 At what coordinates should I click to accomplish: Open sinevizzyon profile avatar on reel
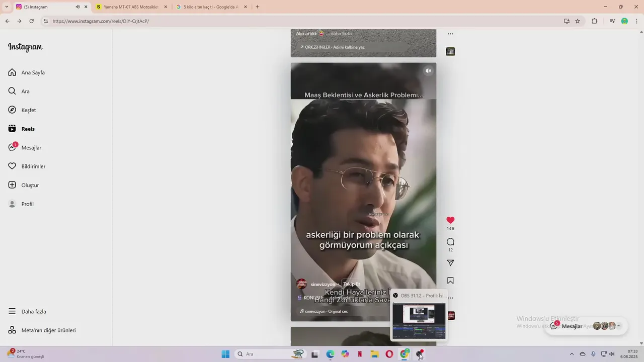click(x=302, y=284)
